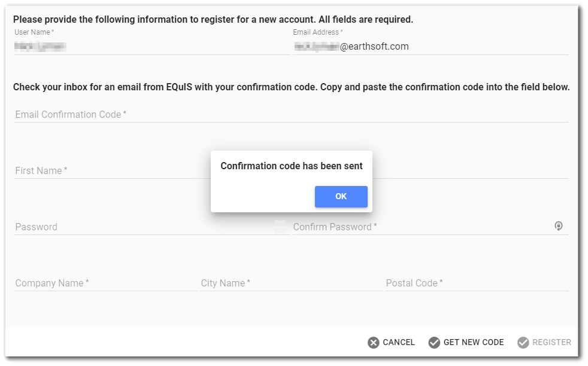588x366 pixels.
Task: Click the X icon beside CANCEL
Action: tap(372, 342)
